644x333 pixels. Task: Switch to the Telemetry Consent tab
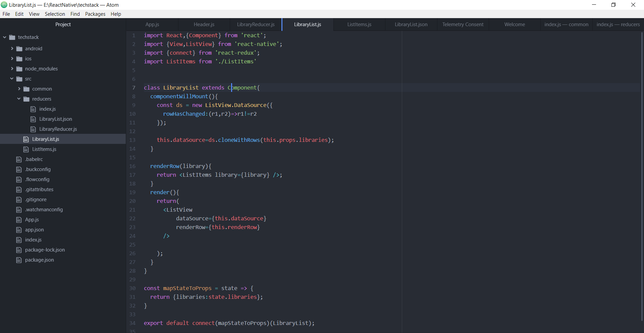tap(463, 24)
